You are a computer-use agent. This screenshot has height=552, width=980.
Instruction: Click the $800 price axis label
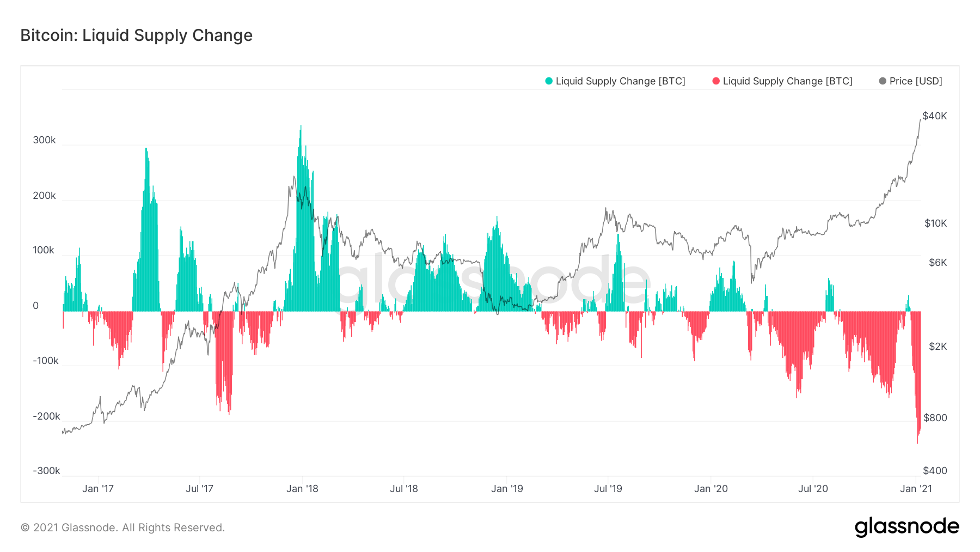click(935, 418)
